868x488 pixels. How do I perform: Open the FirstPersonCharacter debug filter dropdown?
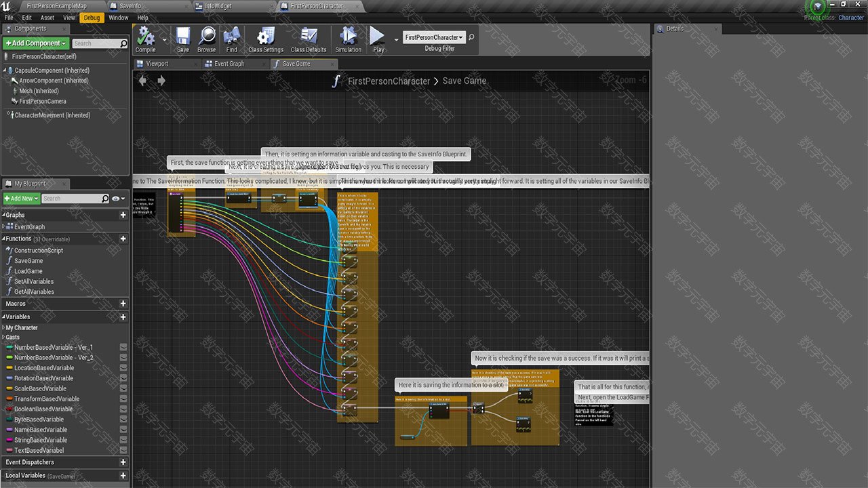pyautogui.click(x=434, y=37)
